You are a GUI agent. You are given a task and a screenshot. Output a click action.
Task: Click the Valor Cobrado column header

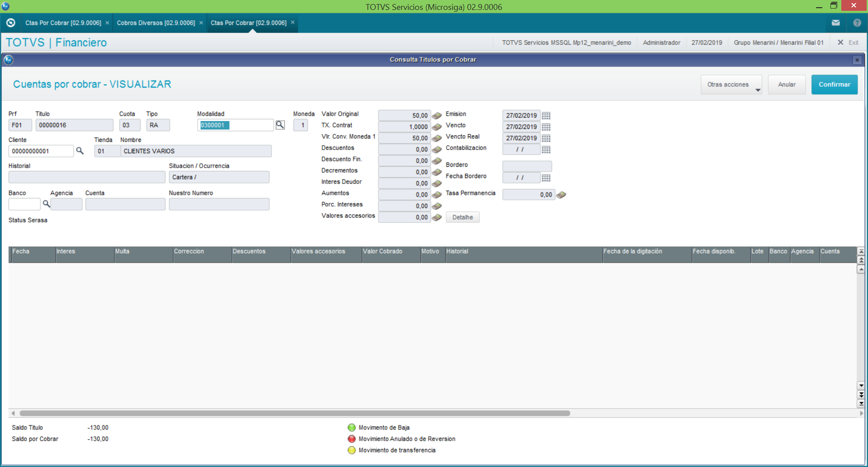coord(391,255)
